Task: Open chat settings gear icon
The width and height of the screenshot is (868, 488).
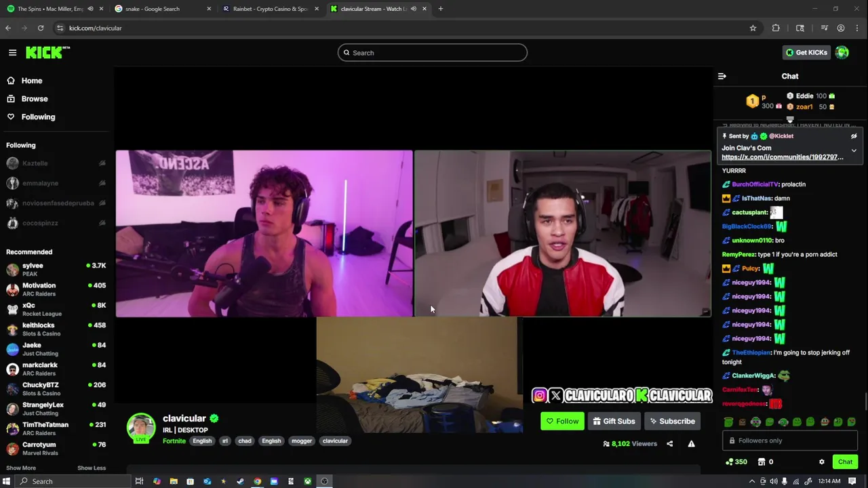Action: (821, 462)
